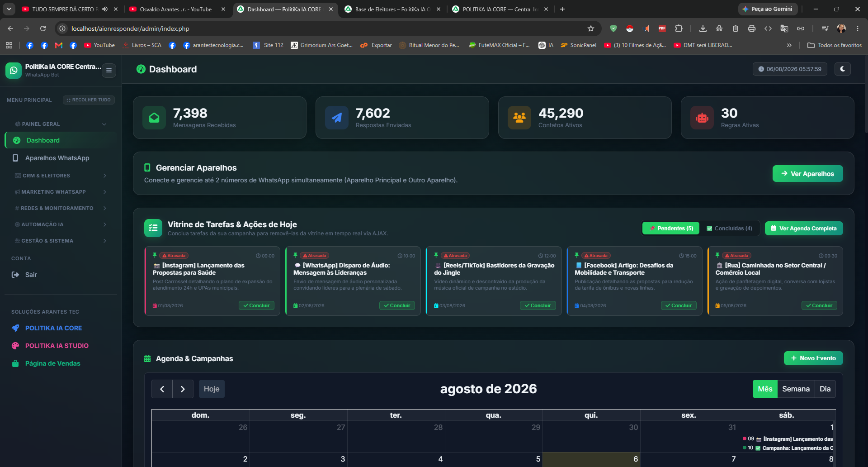Conclude the Instagram Propostas para Saúde task
The height and width of the screenshot is (467, 868).
pos(256,305)
